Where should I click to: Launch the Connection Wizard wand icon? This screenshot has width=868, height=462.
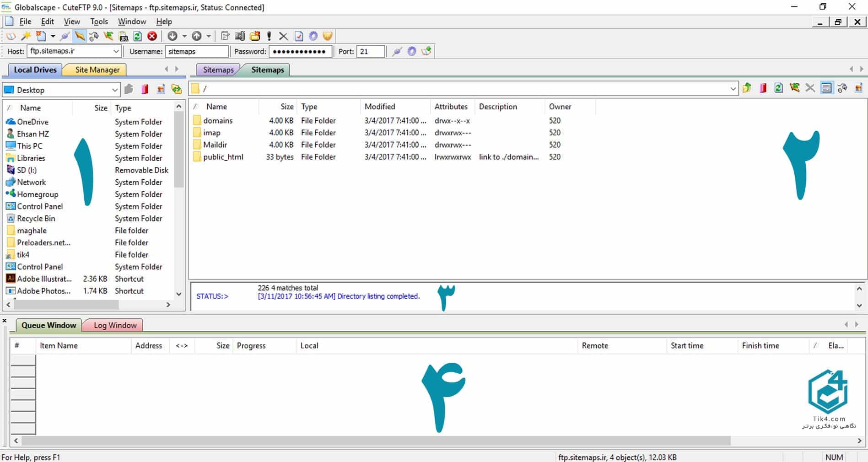coord(26,36)
